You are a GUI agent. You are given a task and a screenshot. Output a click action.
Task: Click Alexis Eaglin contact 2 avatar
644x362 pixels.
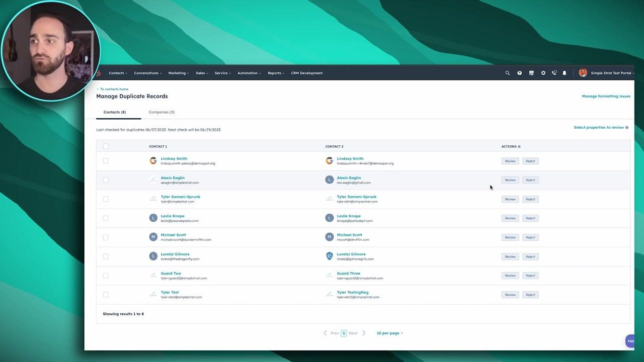(329, 180)
